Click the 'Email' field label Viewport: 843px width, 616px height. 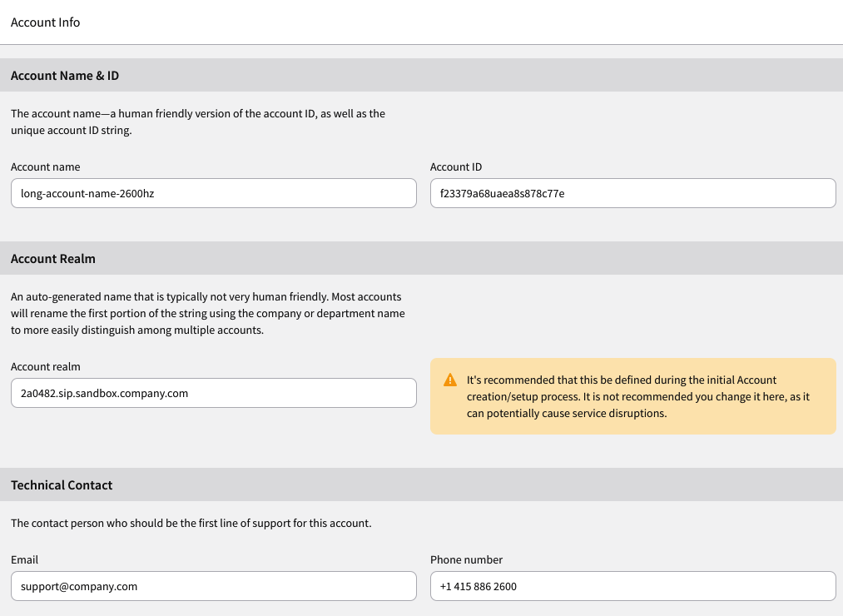point(24,559)
